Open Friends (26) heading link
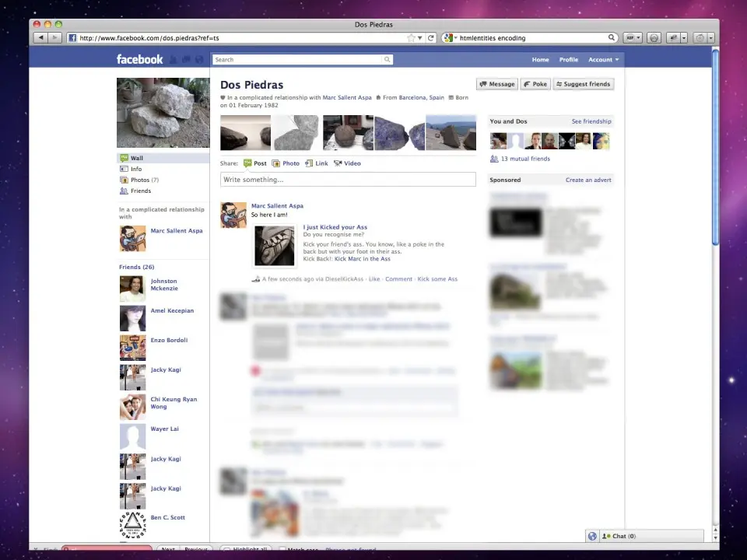The height and width of the screenshot is (560, 747). [137, 267]
